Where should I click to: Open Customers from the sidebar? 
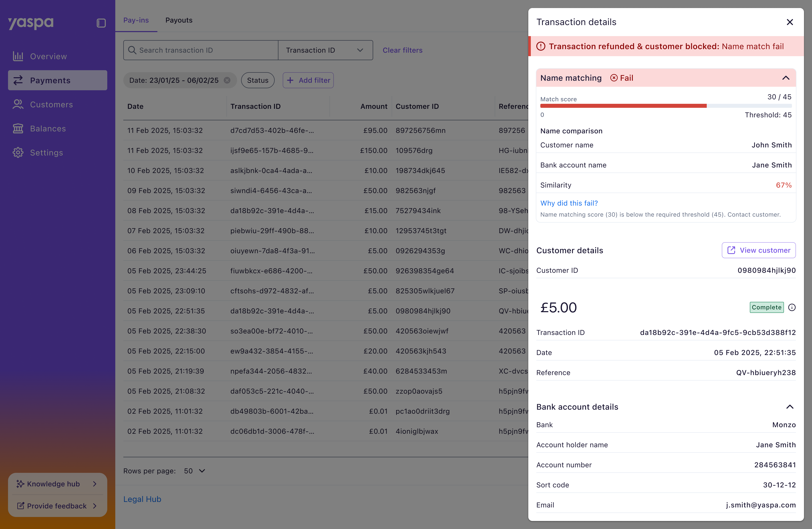51,105
